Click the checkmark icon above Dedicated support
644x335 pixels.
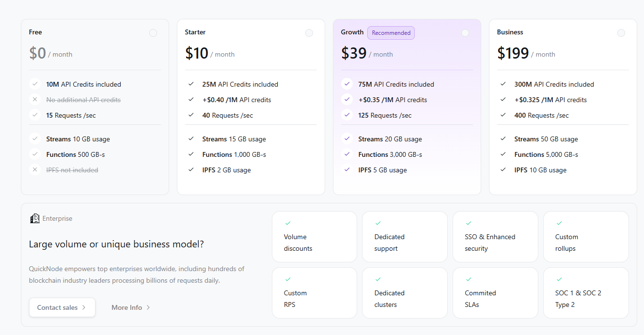(x=378, y=223)
